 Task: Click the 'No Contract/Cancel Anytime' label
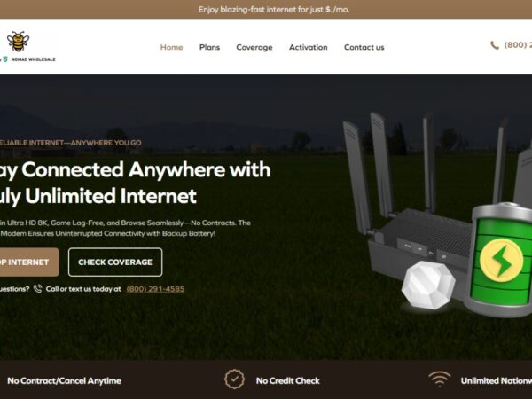[64, 380]
